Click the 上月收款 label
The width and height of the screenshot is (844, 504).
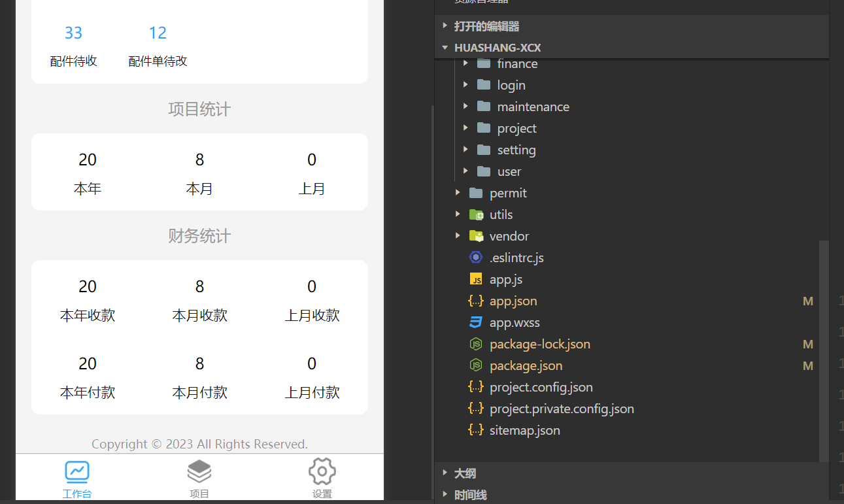click(x=312, y=315)
